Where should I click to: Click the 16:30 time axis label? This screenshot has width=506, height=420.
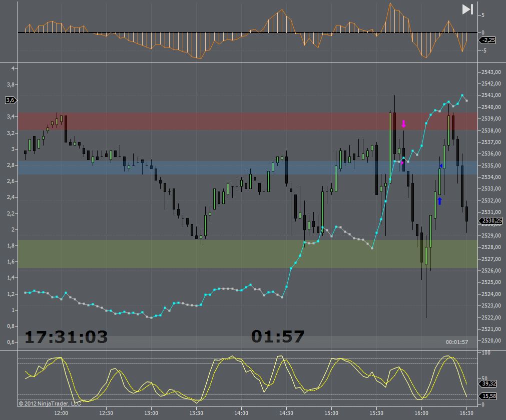[466, 413]
